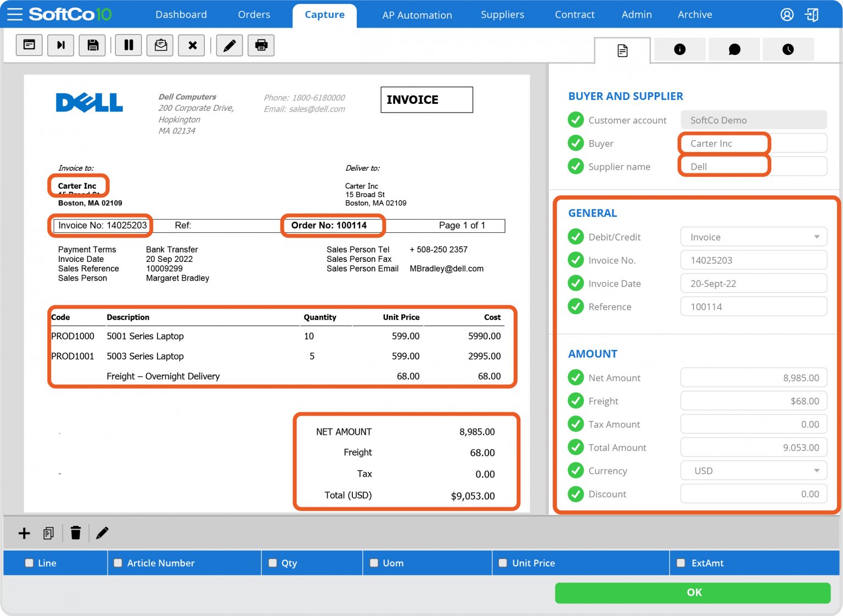The width and height of the screenshot is (843, 616).
Task: Open the Debit/Credit dropdown
Action: 817,237
